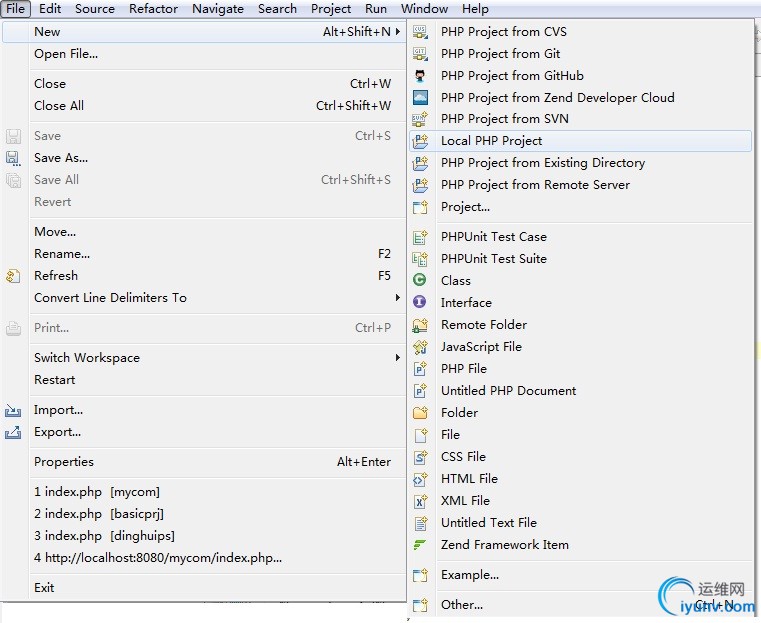Screen dimensions: 761x623
Task: Click the GitHub octocat project icon
Action: (420, 76)
